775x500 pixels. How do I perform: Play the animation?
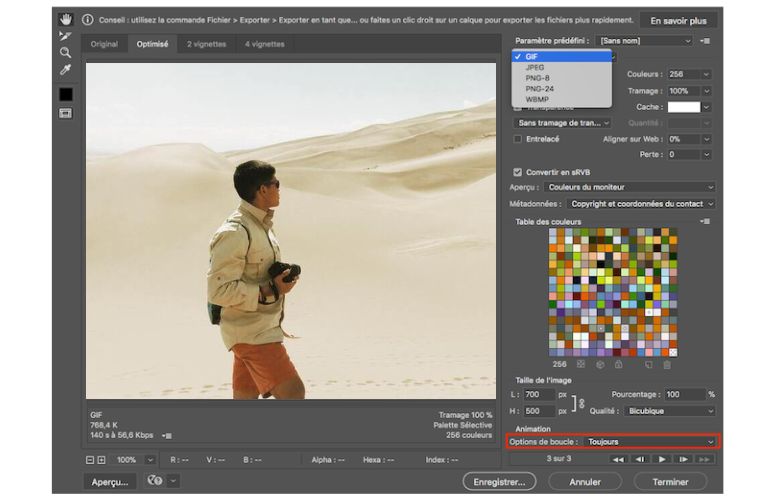pos(662,459)
